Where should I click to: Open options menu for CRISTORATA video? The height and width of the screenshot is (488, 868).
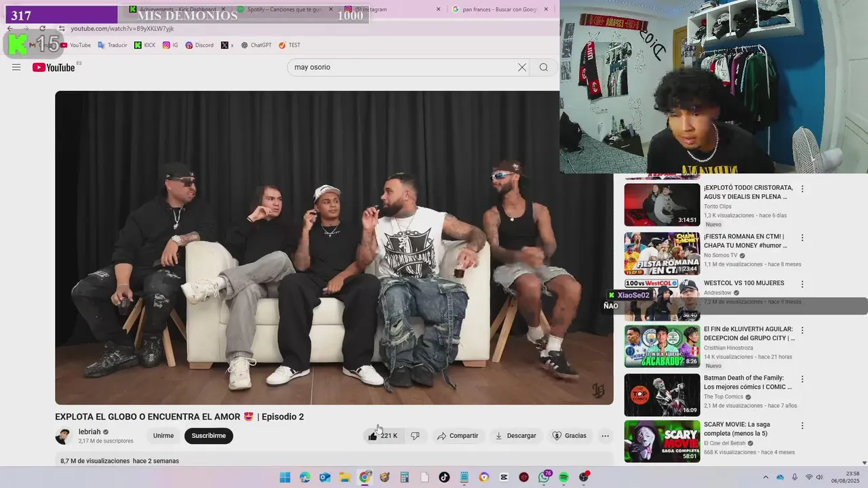[802, 189]
